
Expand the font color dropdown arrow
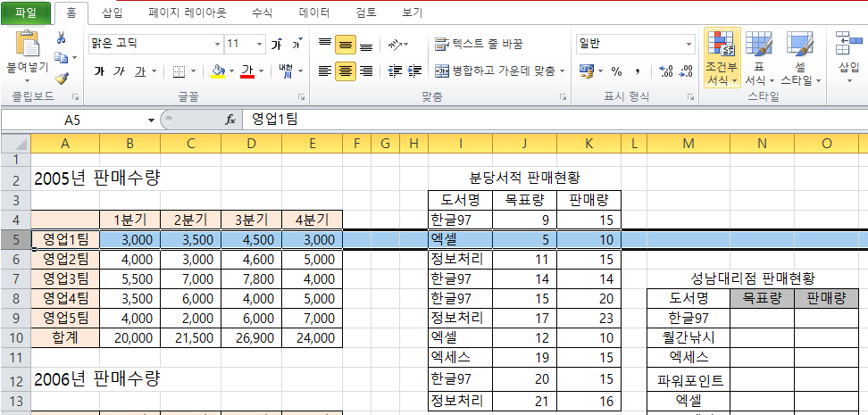point(260,71)
